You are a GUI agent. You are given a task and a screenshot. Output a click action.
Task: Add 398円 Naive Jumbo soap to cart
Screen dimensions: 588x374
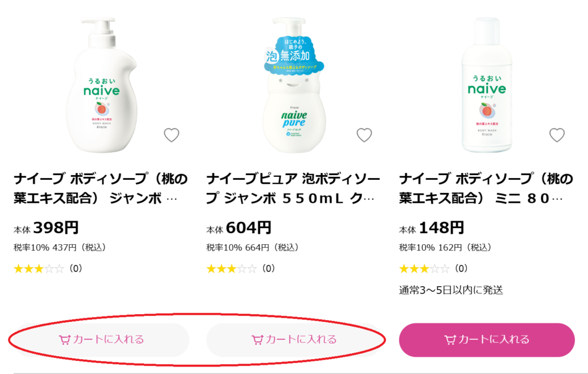pyautogui.click(x=101, y=340)
